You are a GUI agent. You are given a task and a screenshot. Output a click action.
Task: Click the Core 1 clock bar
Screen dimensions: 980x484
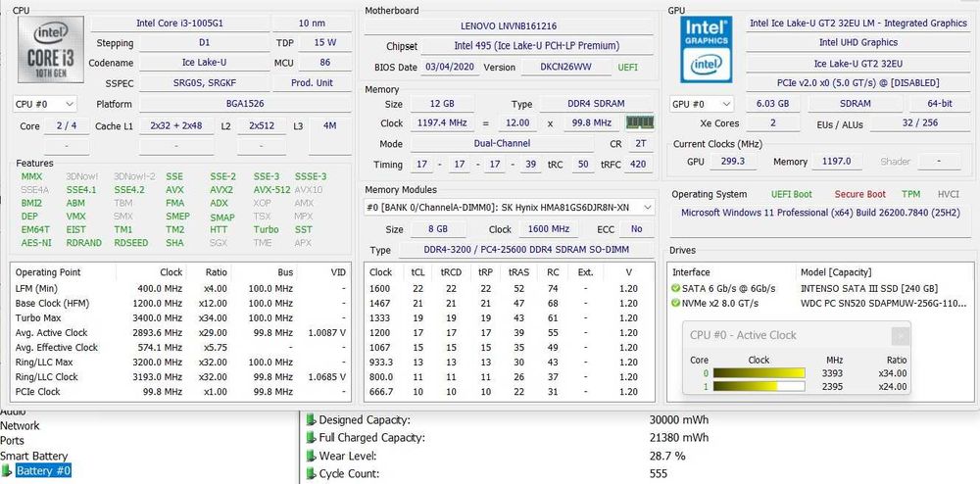click(759, 387)
